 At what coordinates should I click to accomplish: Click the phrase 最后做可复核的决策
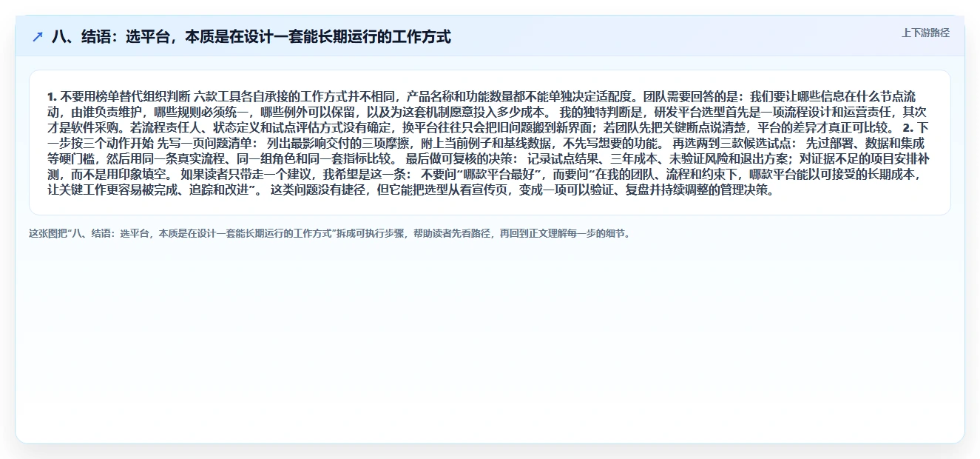461,159
